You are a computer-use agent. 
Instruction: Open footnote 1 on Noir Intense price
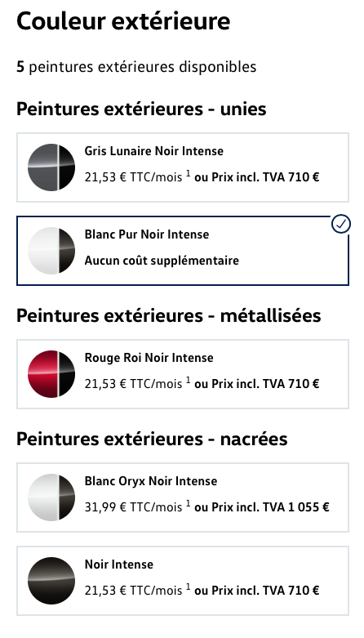(x=189, y=587)
